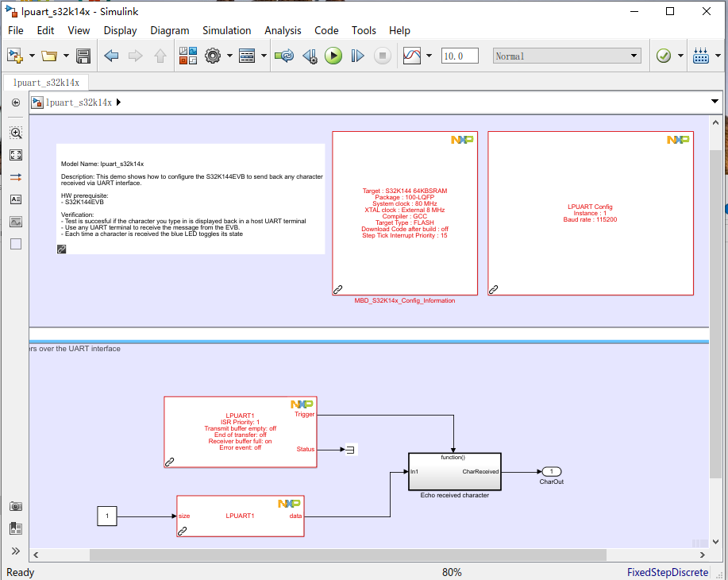Click the Model Advisor check icon
This screenshot has width=728, height=580.
[664, 56]
